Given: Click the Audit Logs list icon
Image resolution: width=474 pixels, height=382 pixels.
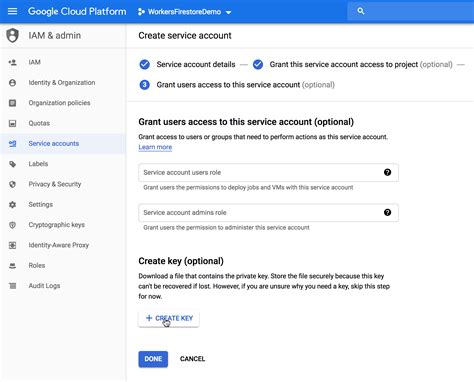Looking at the screenshot, I should [x=13, y=286].
